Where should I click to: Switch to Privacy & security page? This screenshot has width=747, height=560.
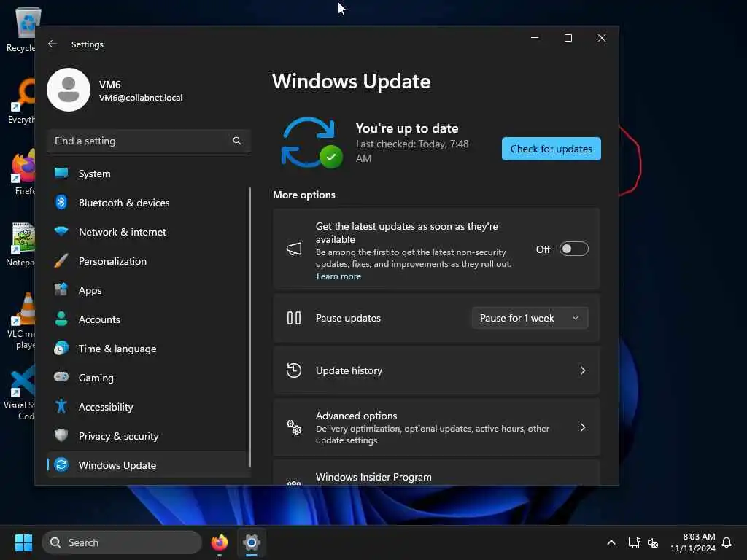(x=149, y=435)
